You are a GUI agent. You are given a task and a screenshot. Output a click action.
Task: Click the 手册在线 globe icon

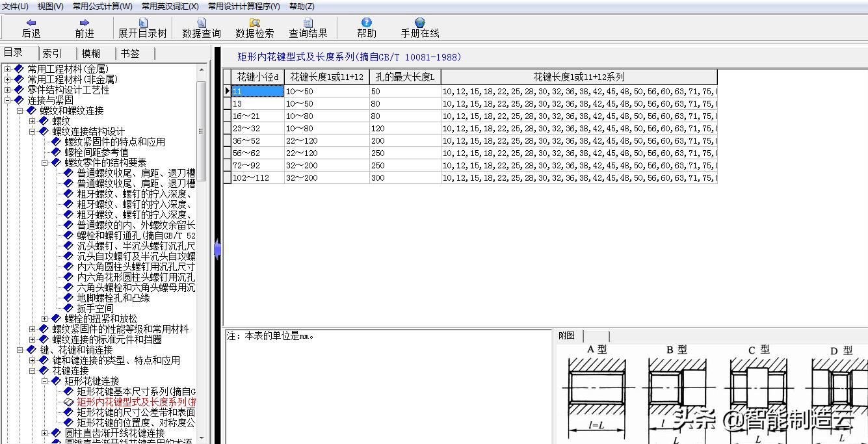point(419,23)
